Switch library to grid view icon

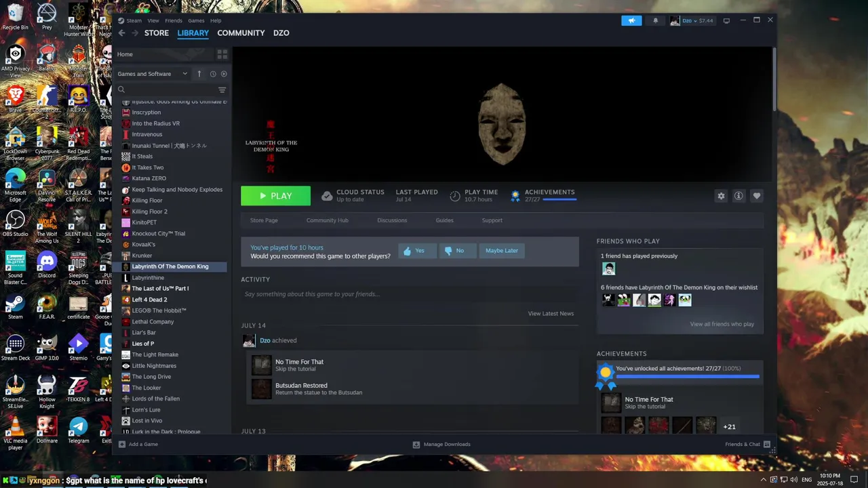coord(222,54)
